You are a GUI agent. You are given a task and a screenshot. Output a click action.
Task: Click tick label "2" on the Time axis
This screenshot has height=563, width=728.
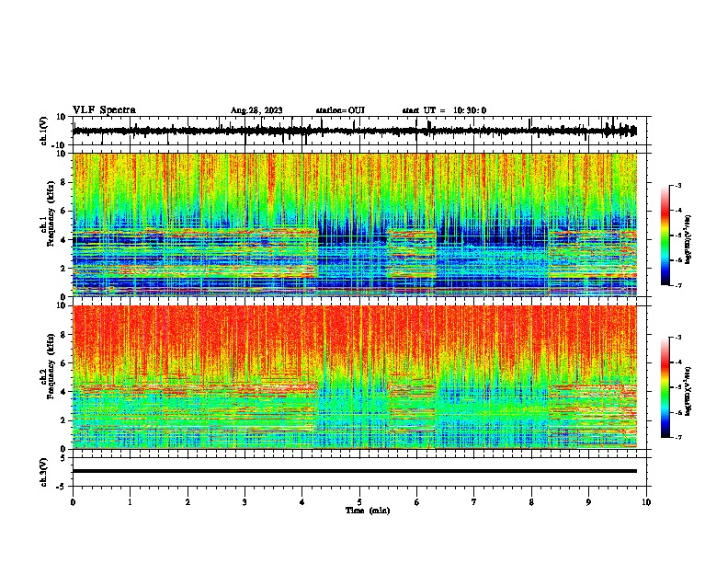[188, 502]
